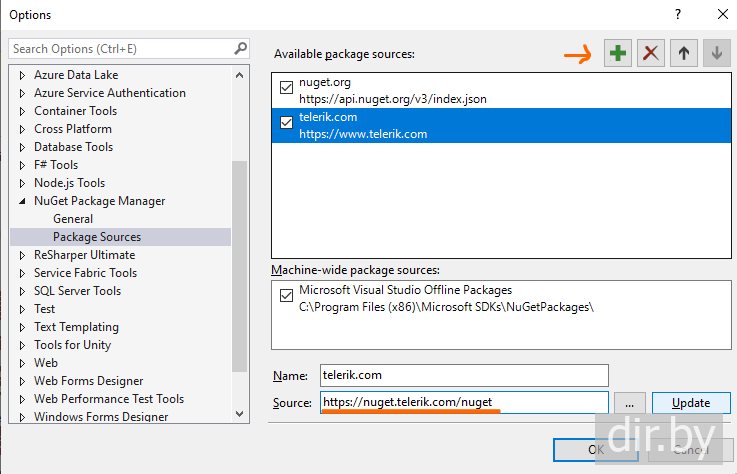The width and height of the screenshot is (737, 474).
Task: Select General under NuGet Package Manager
Action: point(73,219)
